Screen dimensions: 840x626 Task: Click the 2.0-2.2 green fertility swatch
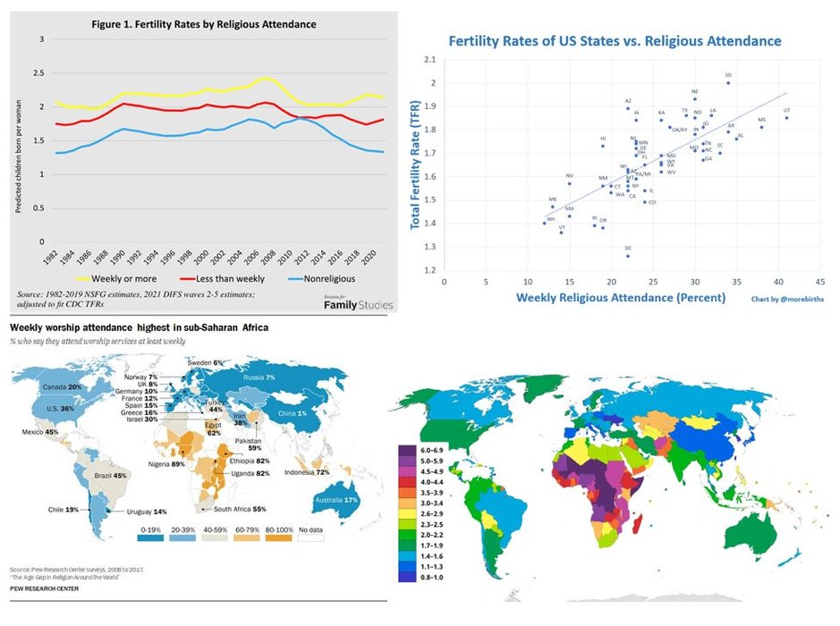point(407,535)
